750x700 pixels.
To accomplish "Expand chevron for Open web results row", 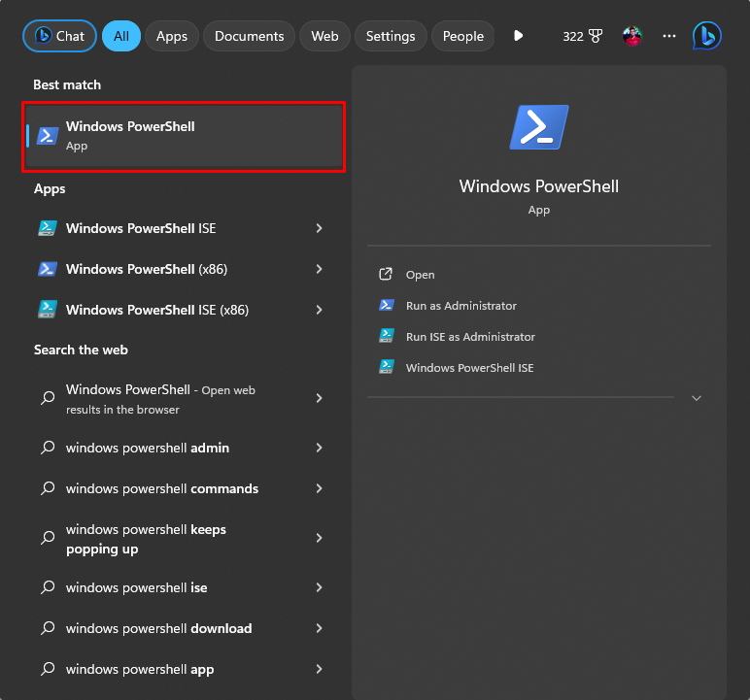I will [x=319, y=398].
